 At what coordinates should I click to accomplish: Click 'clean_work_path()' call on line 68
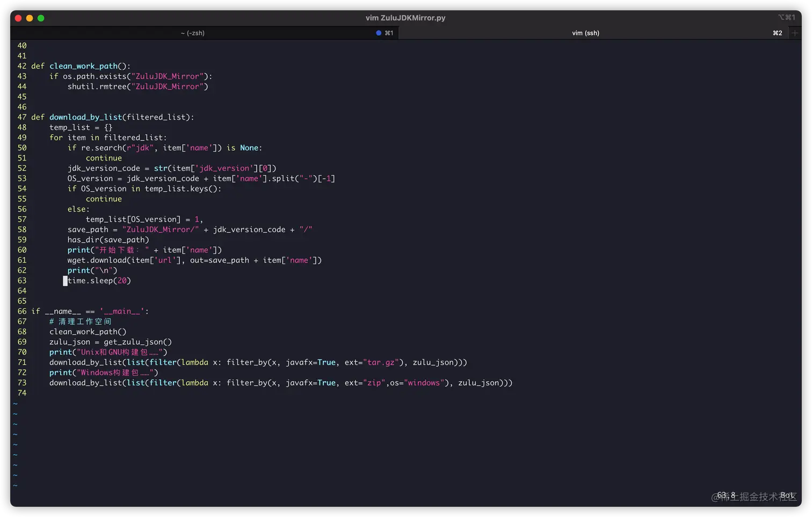pos(88,331)
